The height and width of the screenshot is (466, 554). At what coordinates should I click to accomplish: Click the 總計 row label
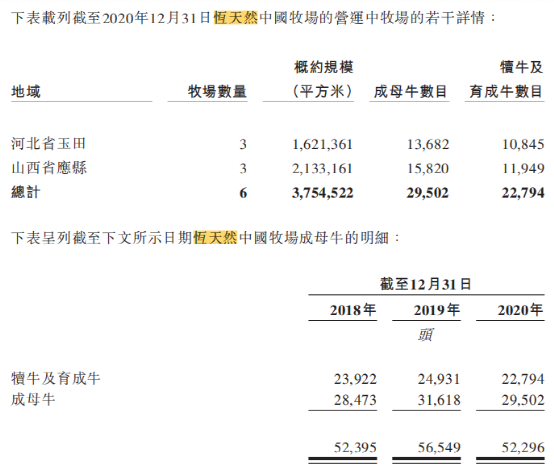point(25,192)
